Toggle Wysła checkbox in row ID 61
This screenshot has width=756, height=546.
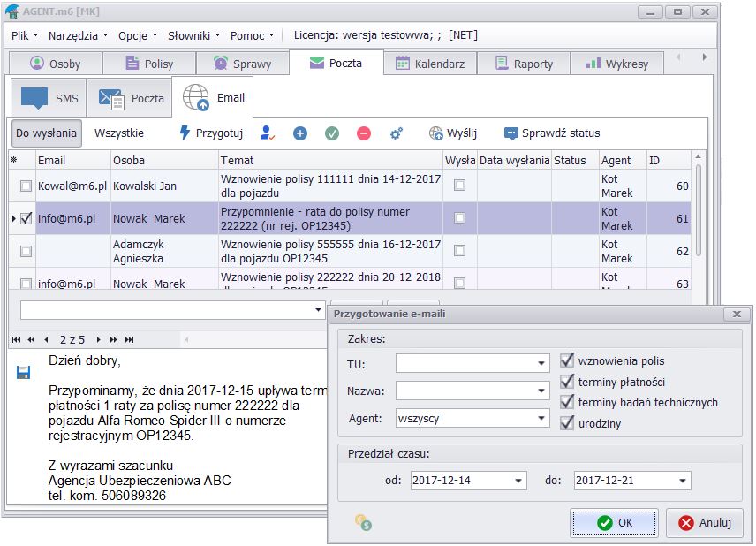tap(460, 218)
